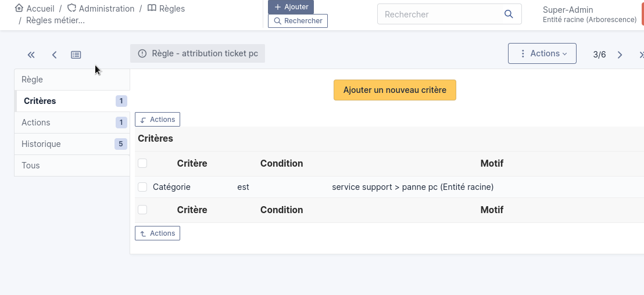The image size is (644, 295).
Task: Open the top Actions menu above Critères
Action: [x=158, y=120]
